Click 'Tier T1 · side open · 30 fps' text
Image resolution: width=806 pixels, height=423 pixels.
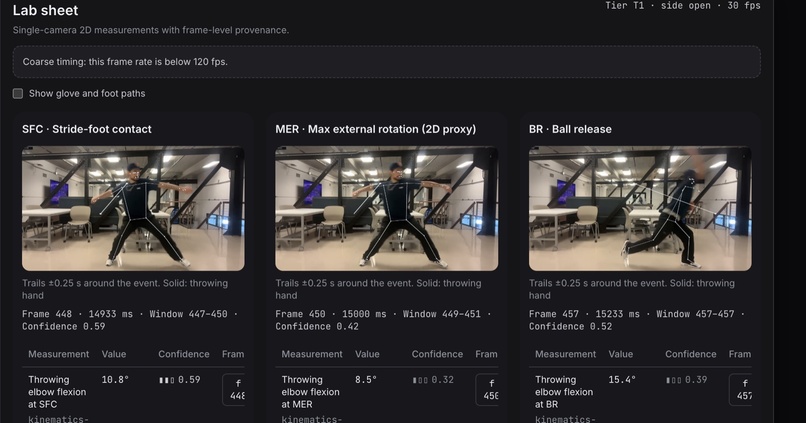click(683, 6)
